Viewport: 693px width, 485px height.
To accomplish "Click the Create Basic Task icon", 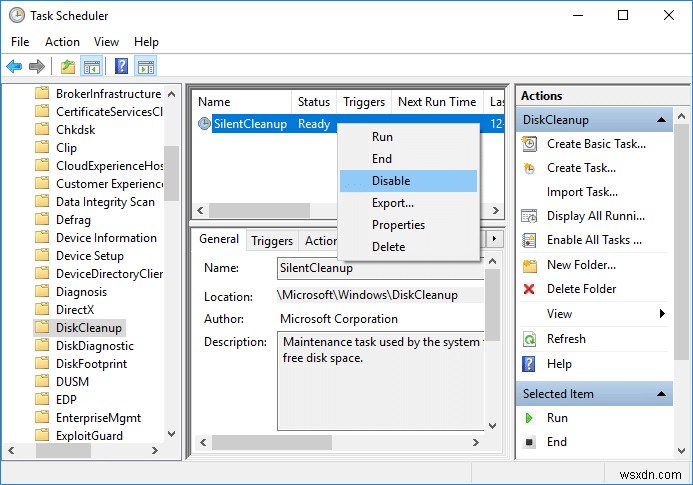I will pos(529,144).
